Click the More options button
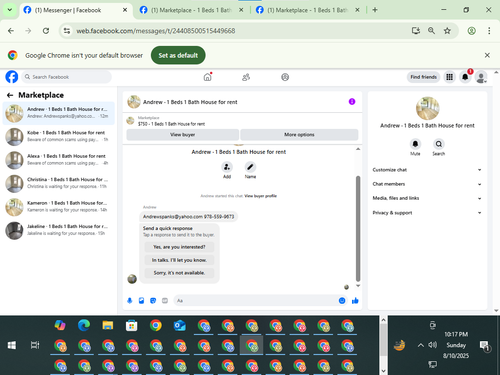This screenshot has width=500, height=375. point(299,135)
